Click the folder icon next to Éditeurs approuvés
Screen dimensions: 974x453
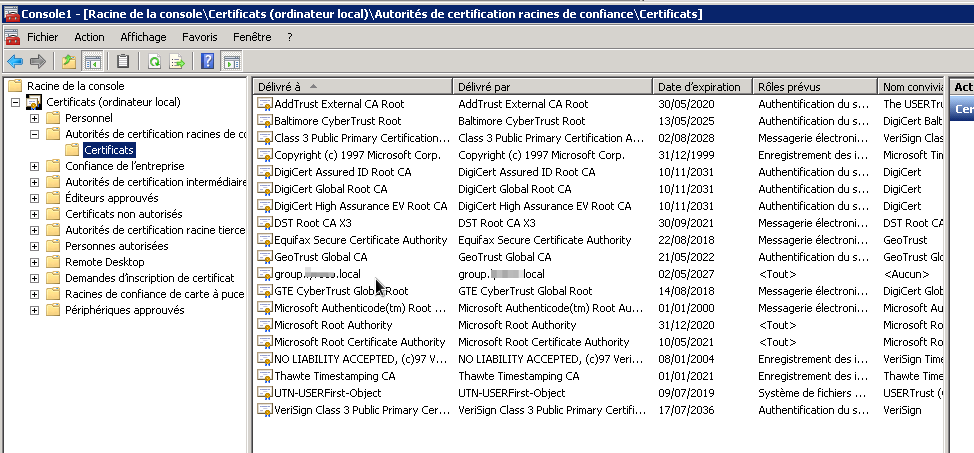point(53,198)
